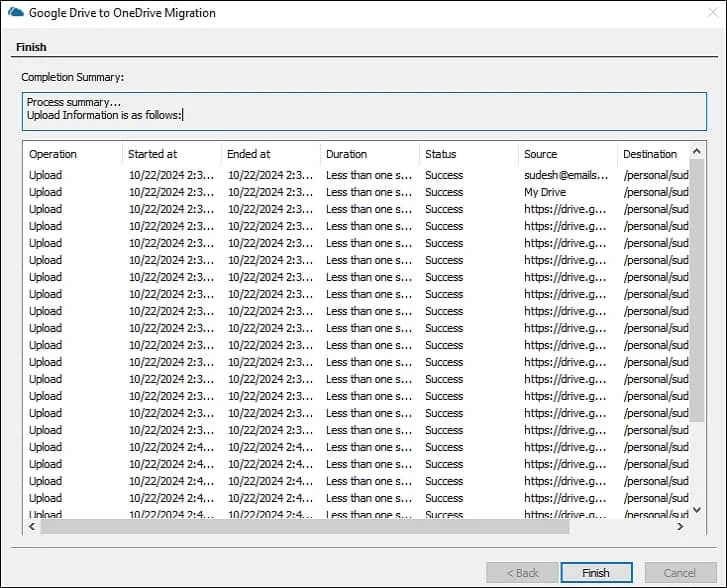Click the disabled Cancel button

[x=680, y=573]
